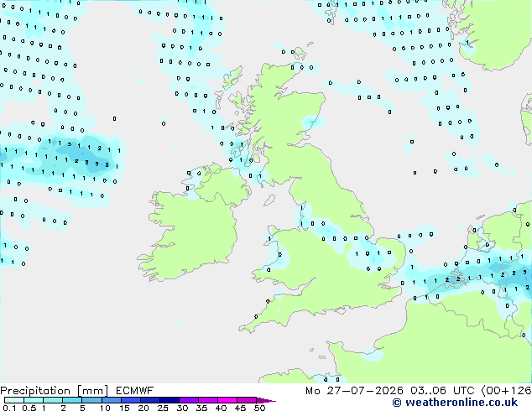Click the 40 to 45 mm magenta swatch
This screenshot has height=411, width=532.
coord(227,400)
